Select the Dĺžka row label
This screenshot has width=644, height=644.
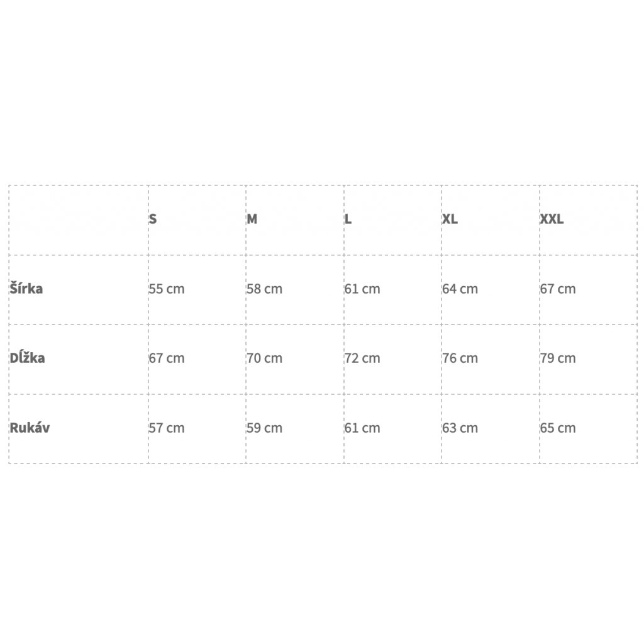[x=27, y=358]
